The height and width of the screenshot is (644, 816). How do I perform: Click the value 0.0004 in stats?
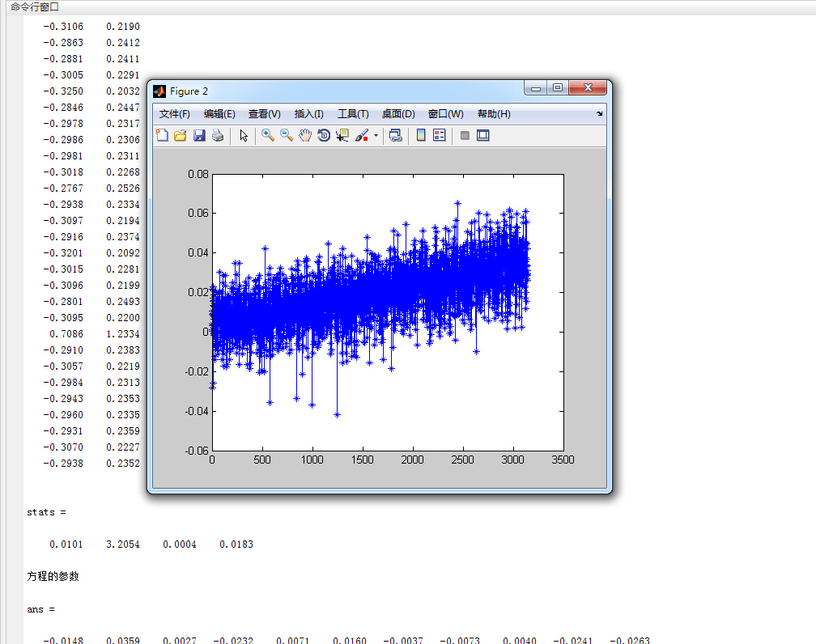click(180, 544)
